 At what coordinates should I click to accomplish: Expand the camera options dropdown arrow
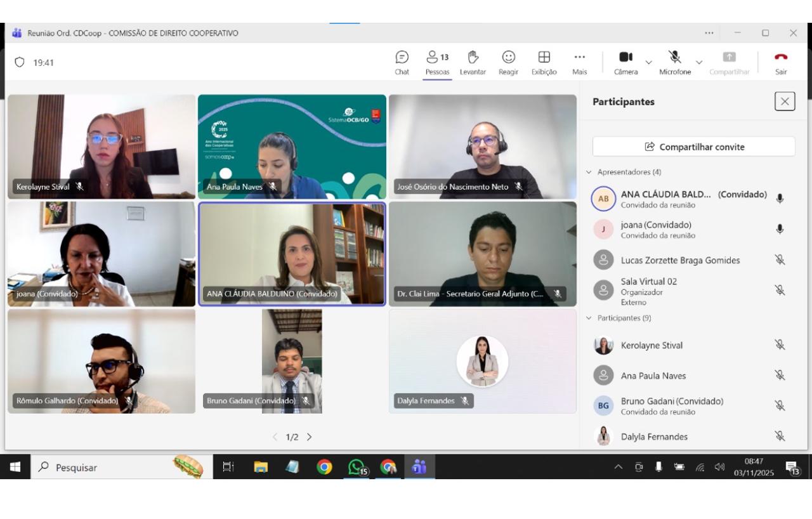[648, 62]
